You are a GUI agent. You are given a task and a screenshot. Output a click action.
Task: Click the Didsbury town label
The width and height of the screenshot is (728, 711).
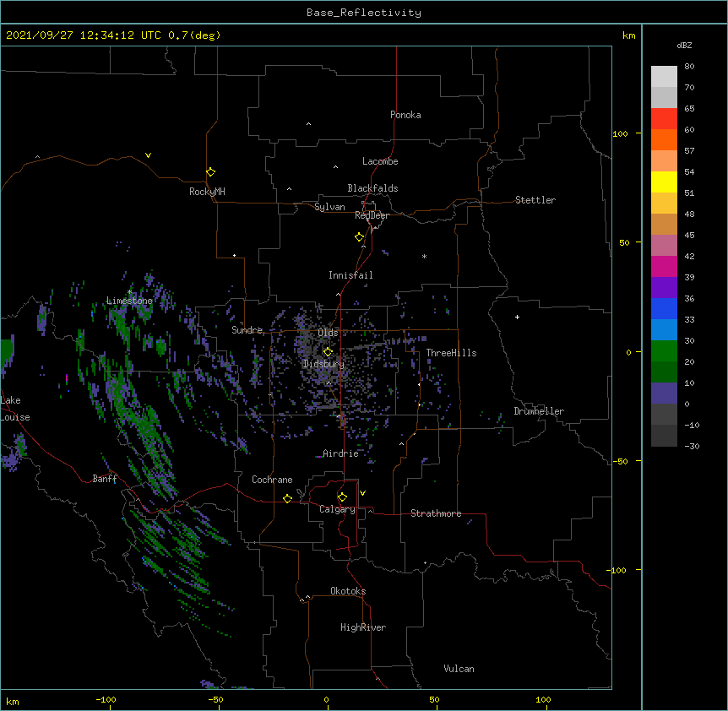(x=323, y=364)
